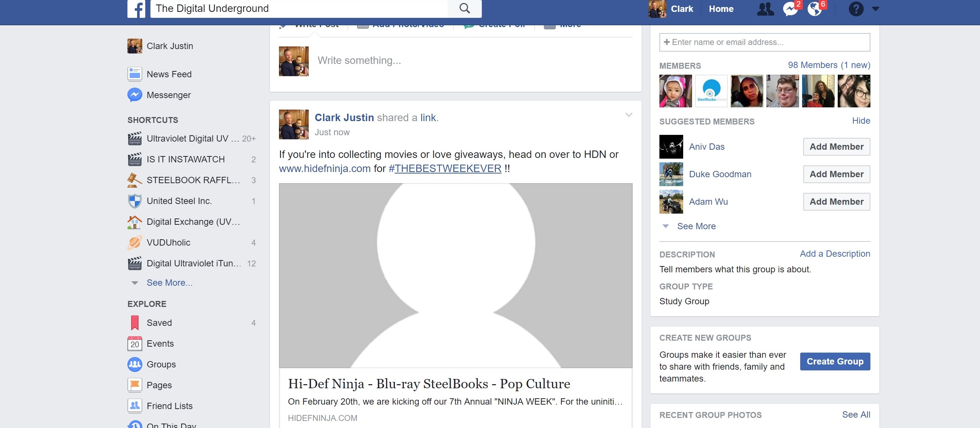
Task: Open globe Notifications icon in top bar
Action: click(815, 9)
